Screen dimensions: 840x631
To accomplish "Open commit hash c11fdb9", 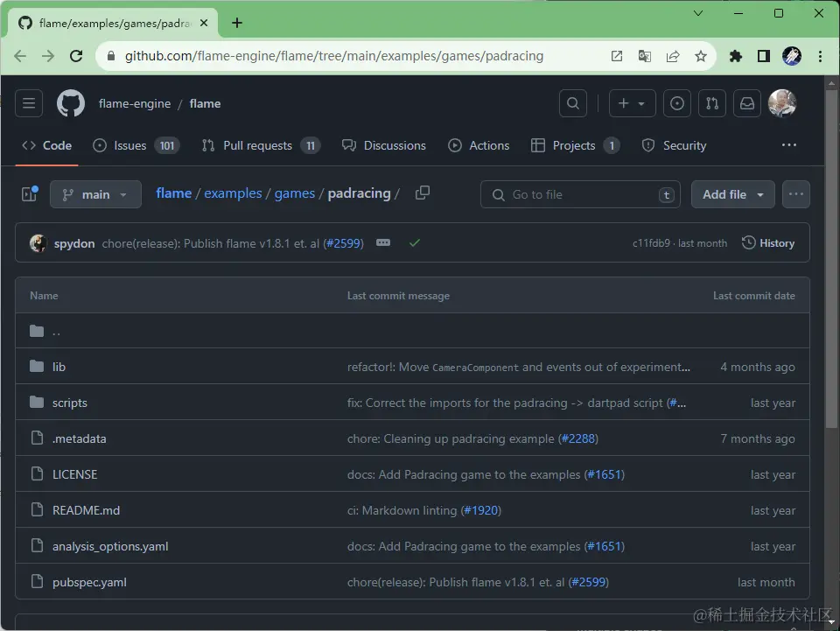I will pos(651,243).
